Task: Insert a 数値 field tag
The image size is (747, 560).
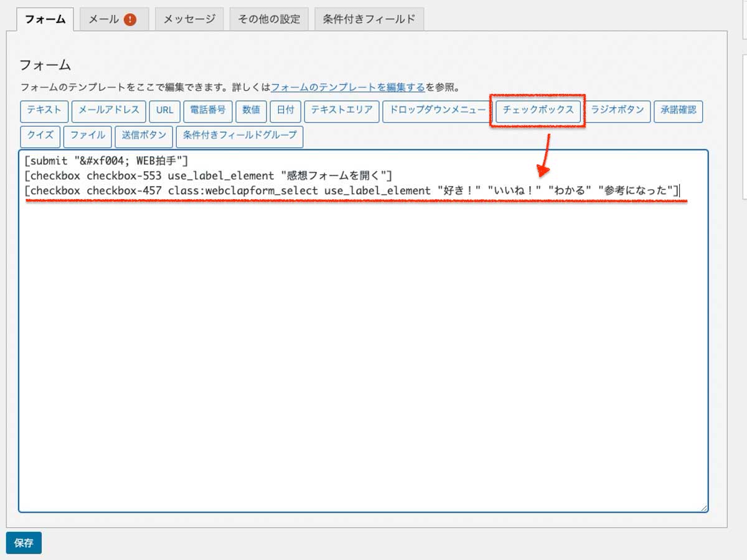Action: tap(251, 111)
